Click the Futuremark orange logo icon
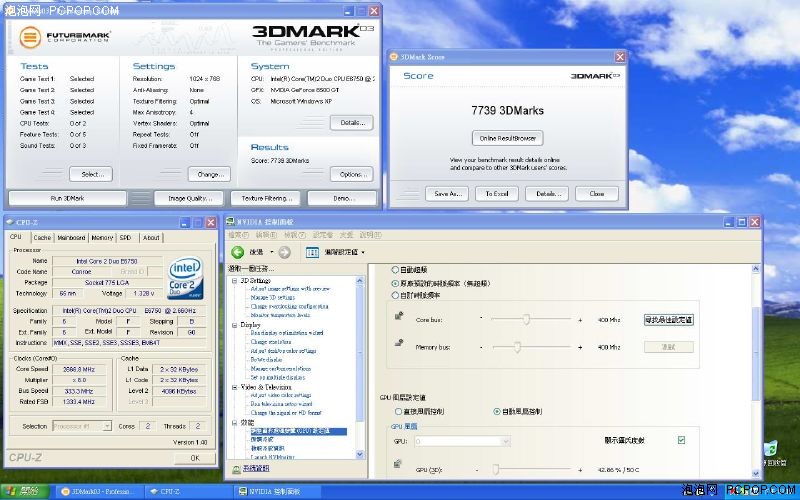The height and width of the screenshot is (500, 800). (x=30, y=37)
